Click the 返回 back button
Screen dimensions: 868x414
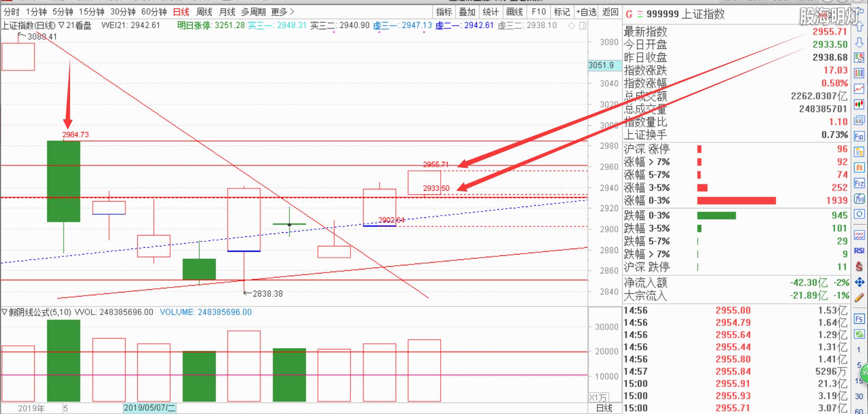point(610,12)
